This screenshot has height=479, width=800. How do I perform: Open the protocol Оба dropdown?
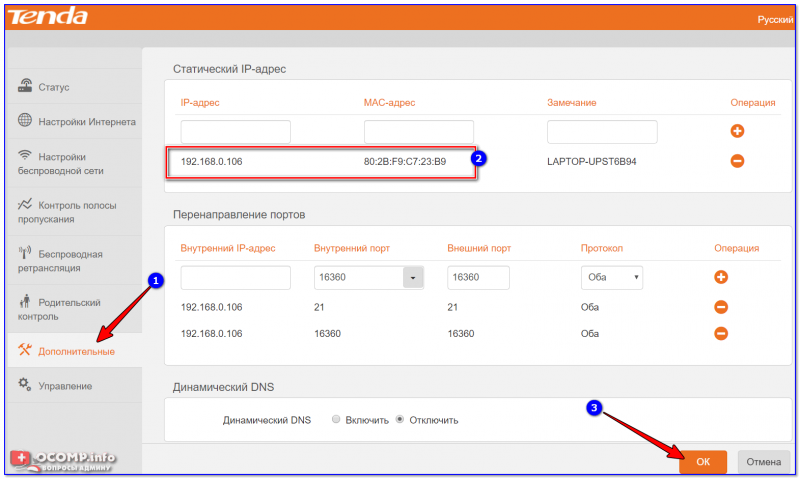(x=612, y=278)
